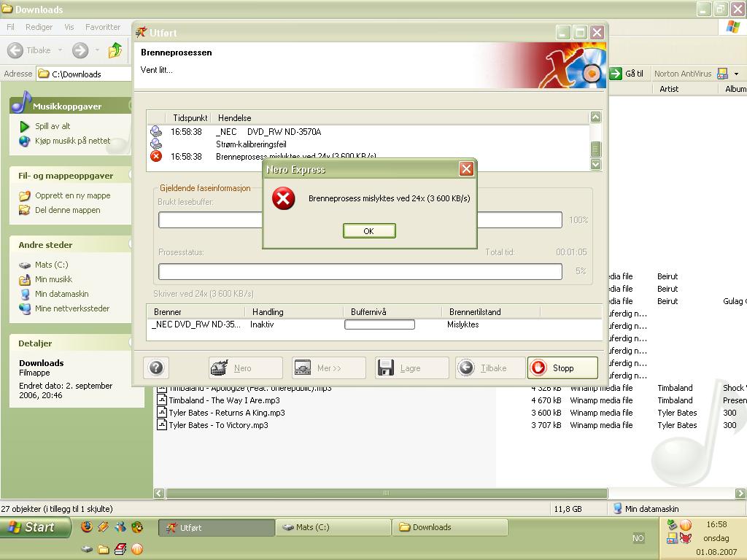This screenshot has width=747, height=560.
Task: Open the Norton AntiVirus dropdown arrow
Action: click(737, 74)
